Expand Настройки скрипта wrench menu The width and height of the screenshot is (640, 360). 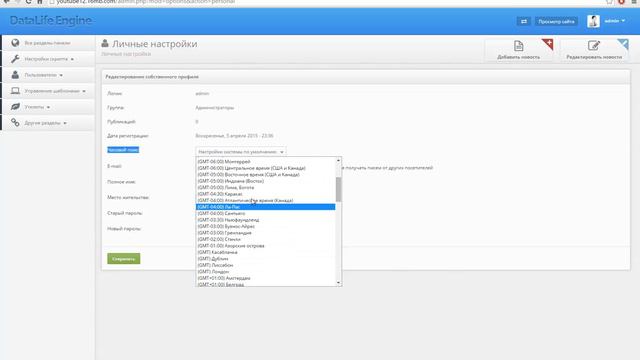(x=48, y=59)
